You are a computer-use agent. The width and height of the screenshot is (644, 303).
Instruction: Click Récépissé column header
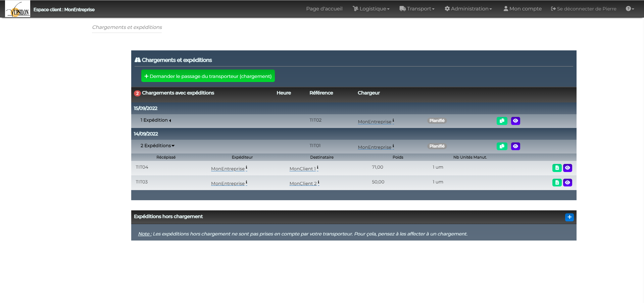coord(166,157)
